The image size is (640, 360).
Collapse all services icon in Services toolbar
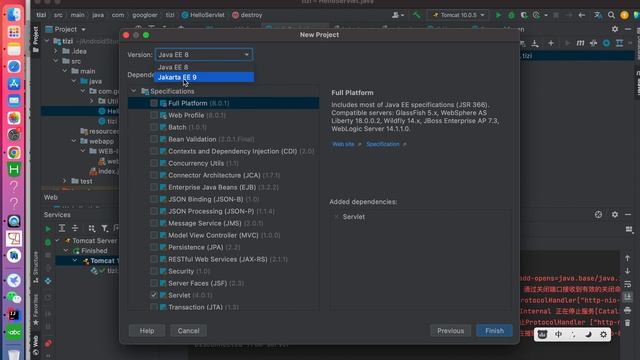(75, 228)
